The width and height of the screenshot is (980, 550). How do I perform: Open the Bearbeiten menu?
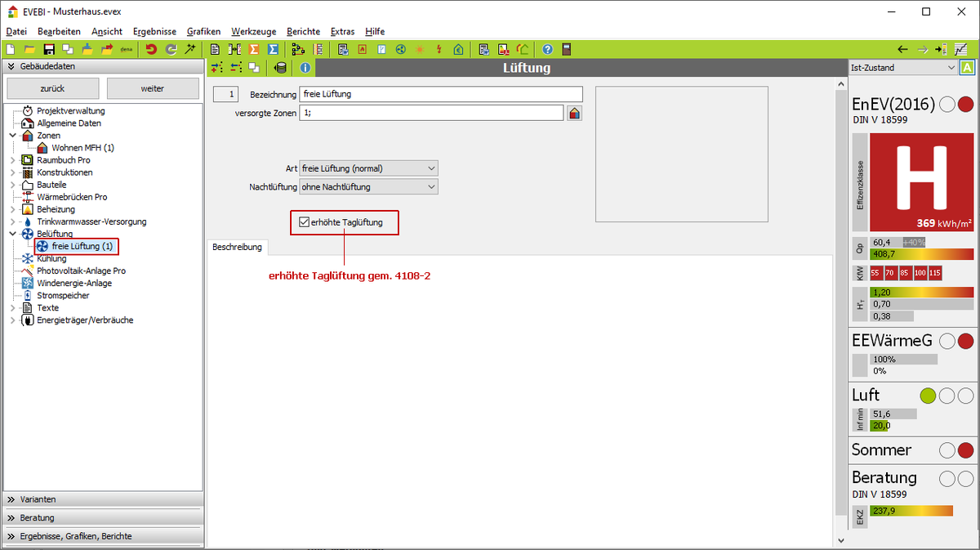coord(59,31)
